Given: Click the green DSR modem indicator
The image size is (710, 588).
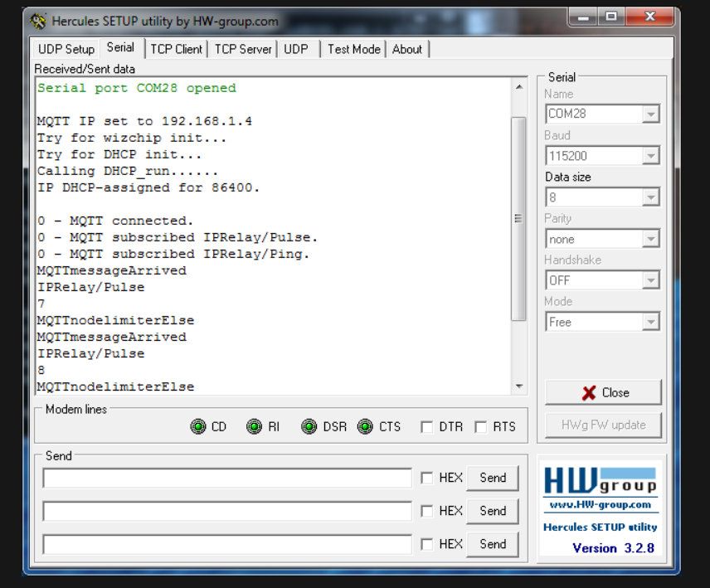Looking at the screenshot, I should coord(309,426).
